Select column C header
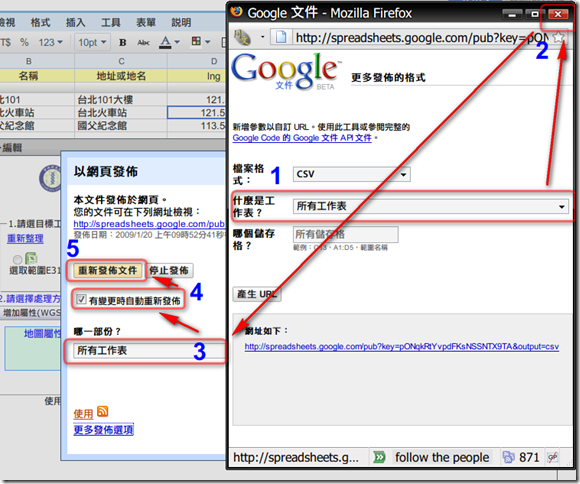Viewport: 580px width, 484px height. pyautogui.click(x=121, y=61)
